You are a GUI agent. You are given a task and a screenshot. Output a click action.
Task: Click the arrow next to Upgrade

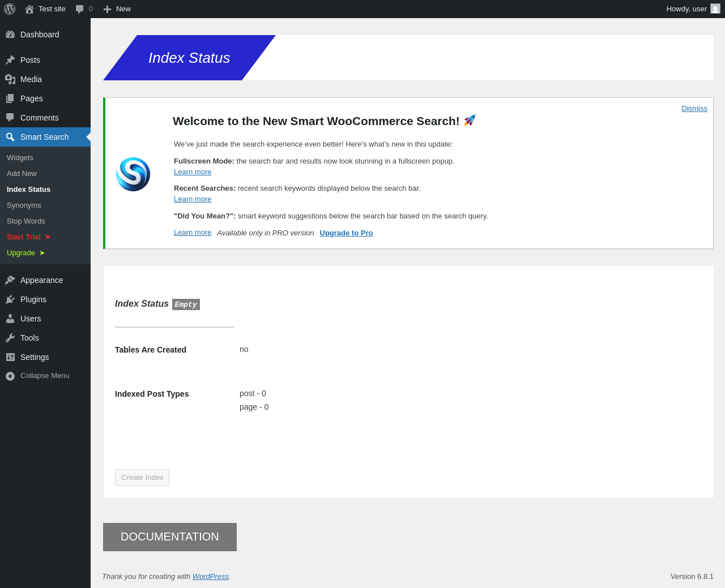coord(42,253)
